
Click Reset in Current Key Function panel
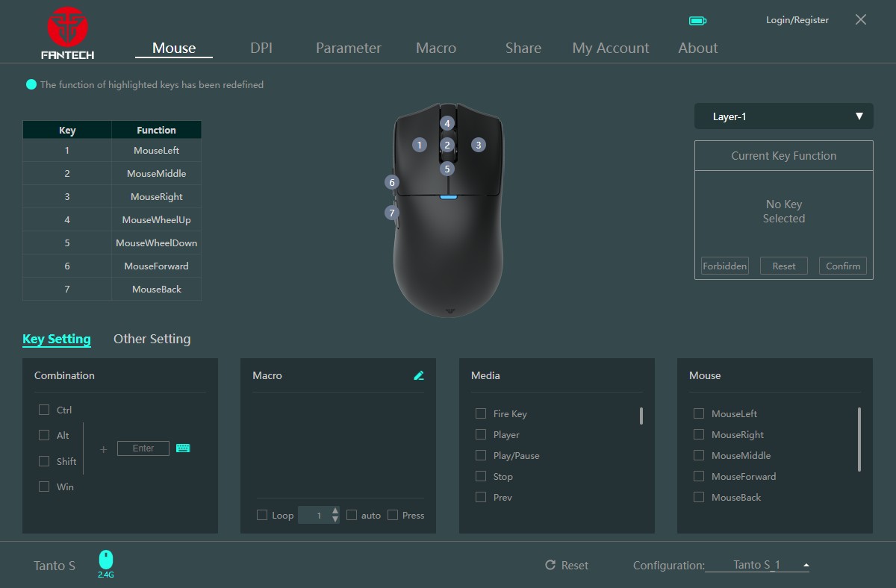(784, 266)
